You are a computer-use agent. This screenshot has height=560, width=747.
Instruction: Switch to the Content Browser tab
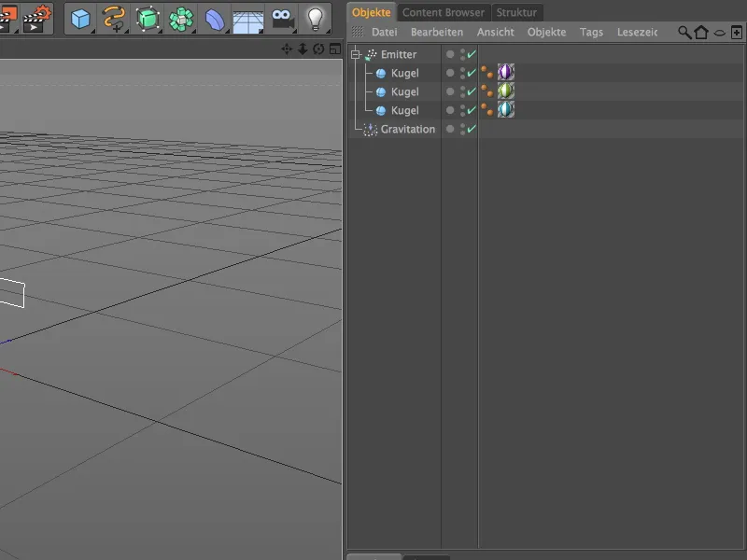(443, 12)
